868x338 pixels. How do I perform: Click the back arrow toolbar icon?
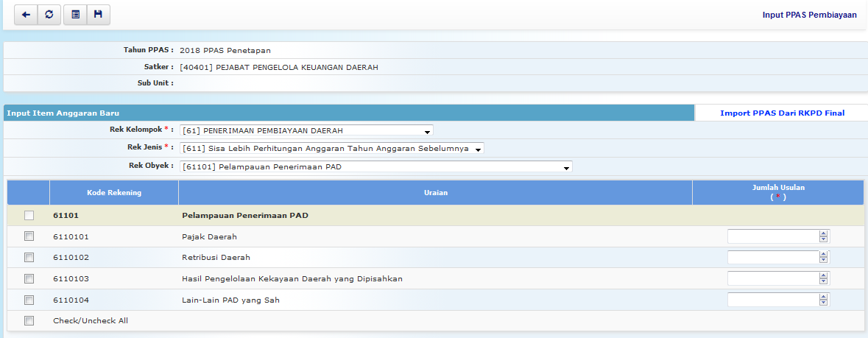pyautogui.click(x=26, y=15)
